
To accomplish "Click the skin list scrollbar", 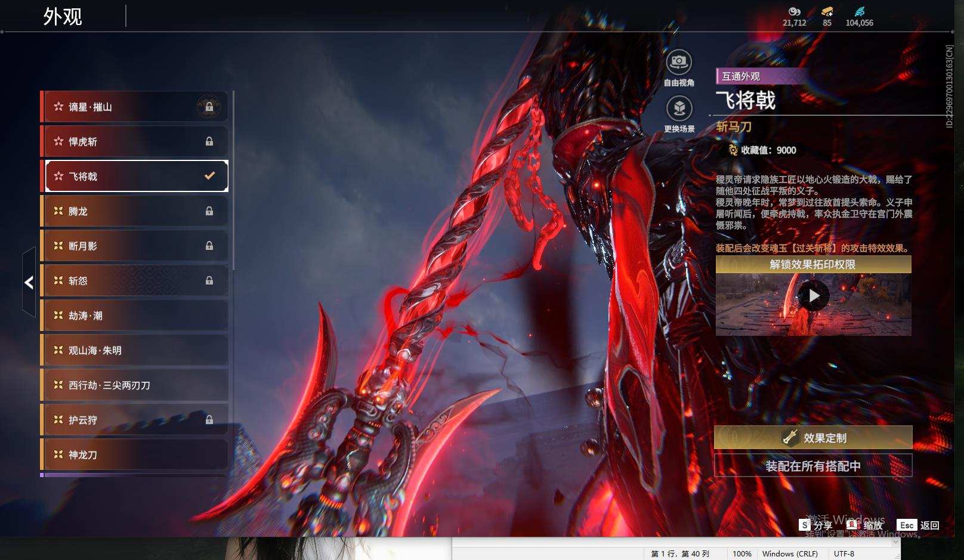I will click(233, 180).
